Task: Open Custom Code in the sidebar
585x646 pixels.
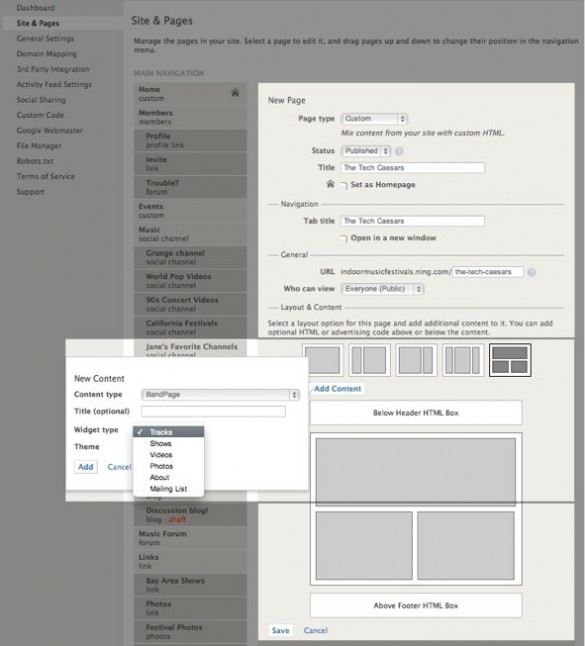Action: (x=40, y=115)
